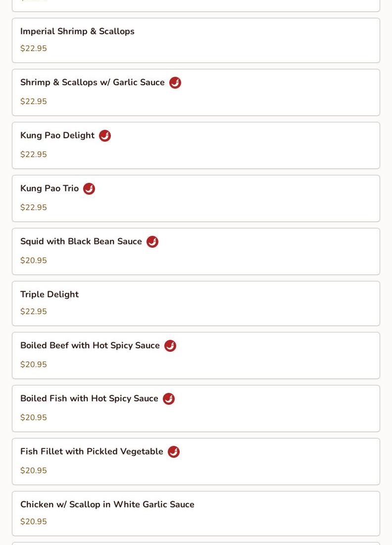Viewport: 392px width, 545px height.
Task: Click the $22.95 price under Imperial Shrimp & Scallops
Action: coord(34,49)
